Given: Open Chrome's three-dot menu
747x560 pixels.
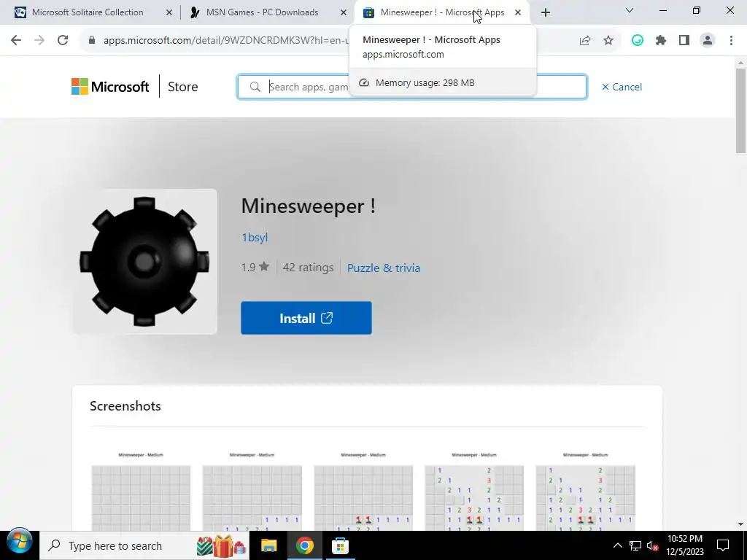Looking at the screenshot, I should tap(731, 41).
